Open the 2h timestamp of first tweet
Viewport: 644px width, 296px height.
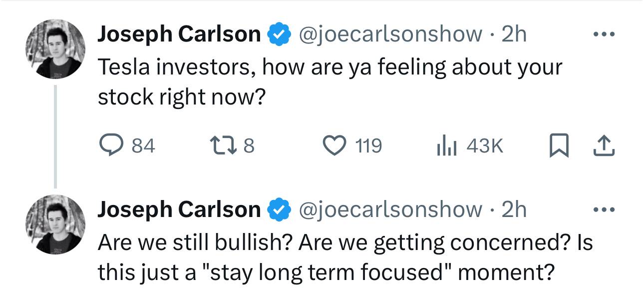click(514, 34)
